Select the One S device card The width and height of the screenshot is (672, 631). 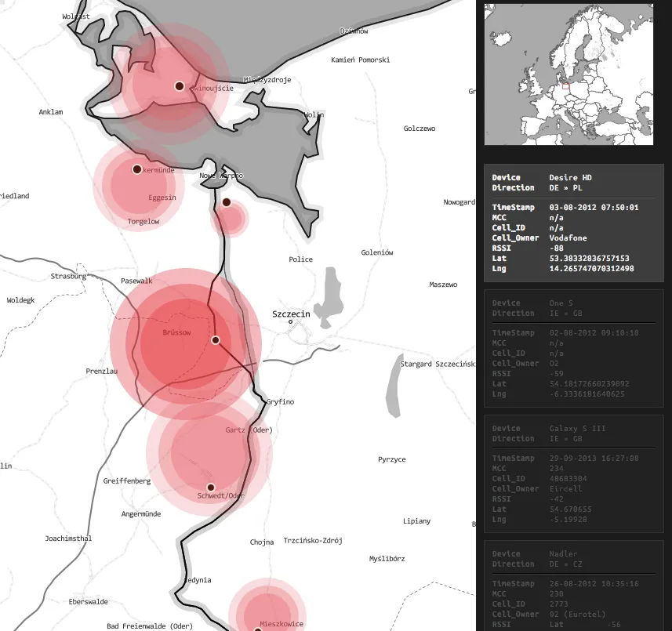tap(574, 348)
